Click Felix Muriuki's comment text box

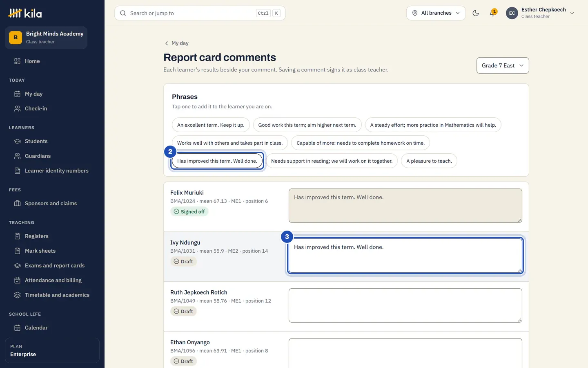[x=405, y=206]
